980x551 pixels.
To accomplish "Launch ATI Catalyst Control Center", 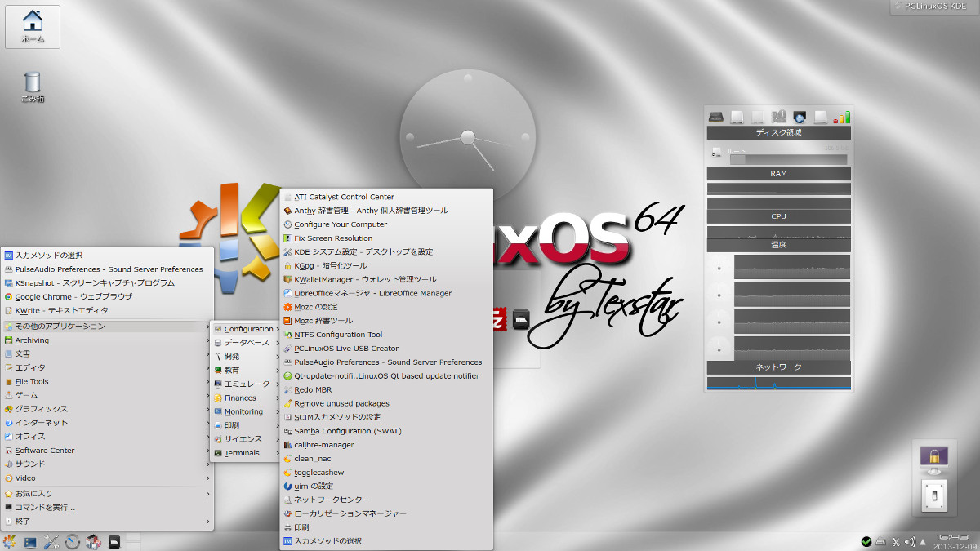I will tap(386, 197).
